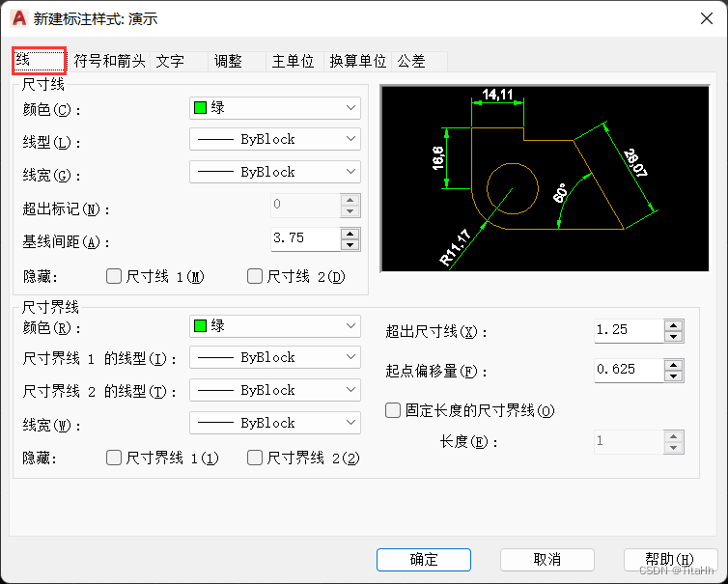The width and height of the screenshot is (728, 584).
Task: Click green swatch in 尺寸界线 颜色(R)
Action: point(200,326)
